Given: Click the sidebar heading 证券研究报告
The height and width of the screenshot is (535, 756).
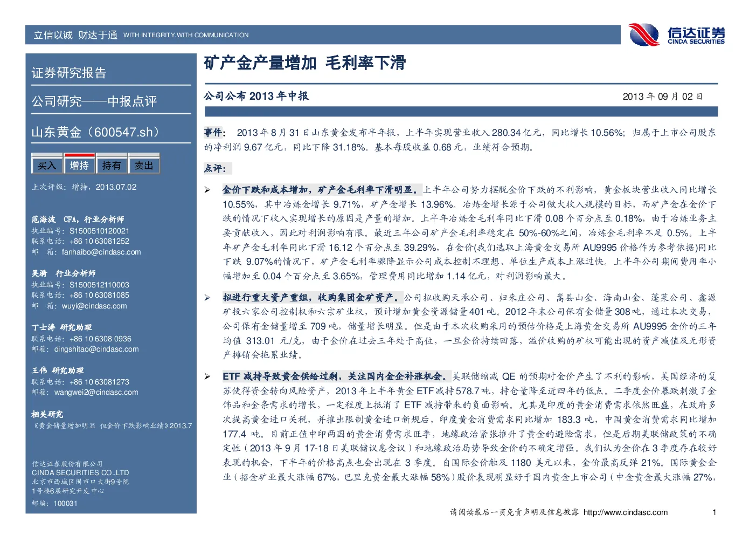Looking at the screenshot, I should click(69, 73).
